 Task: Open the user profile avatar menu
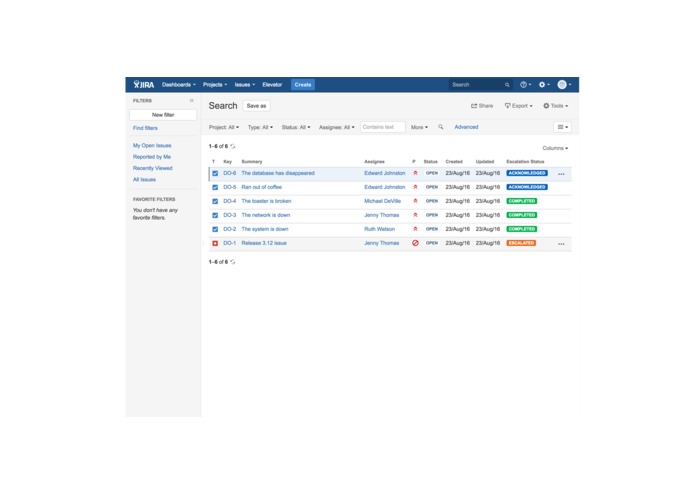pyautogui.click(x=564, y=85)
